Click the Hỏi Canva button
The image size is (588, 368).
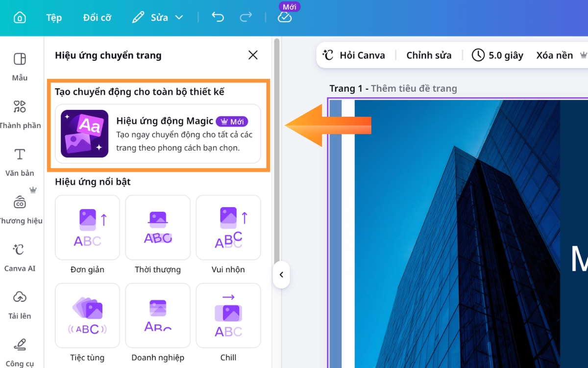[x=353, y=55]
